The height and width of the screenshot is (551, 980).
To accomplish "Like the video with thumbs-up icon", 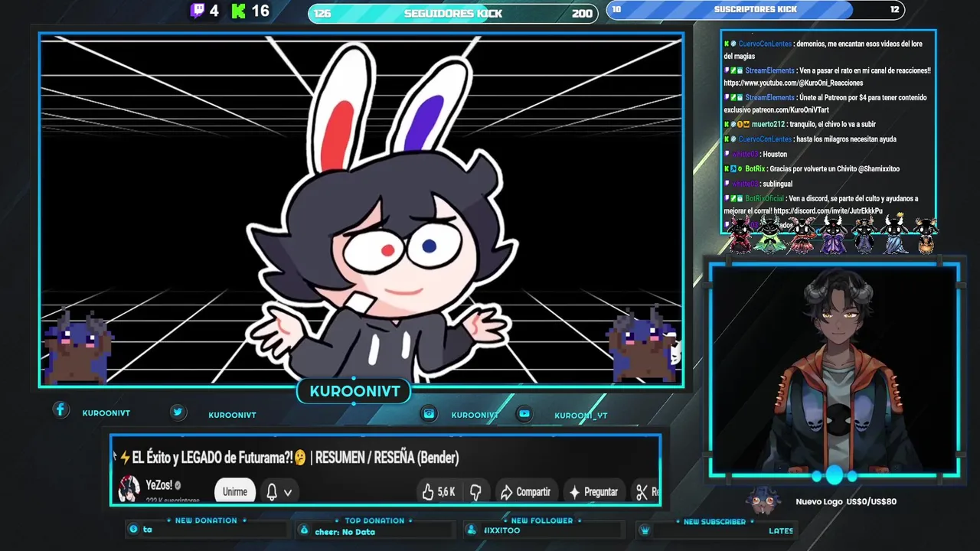I will tap(427, 492).
